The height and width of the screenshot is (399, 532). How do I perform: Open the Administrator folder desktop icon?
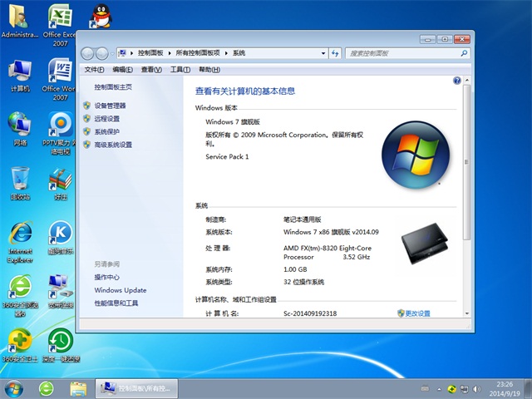19,21
